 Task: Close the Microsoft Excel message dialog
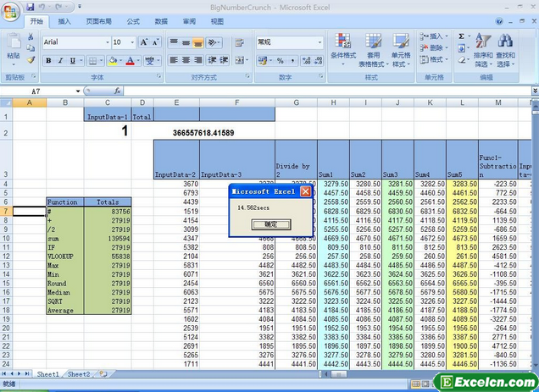click(305, 191)
